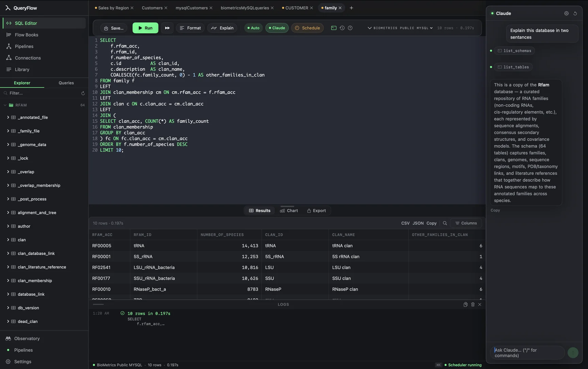Open the Schedule option
This screenshot has width=588, height=369.
click(x=308, y=28)
